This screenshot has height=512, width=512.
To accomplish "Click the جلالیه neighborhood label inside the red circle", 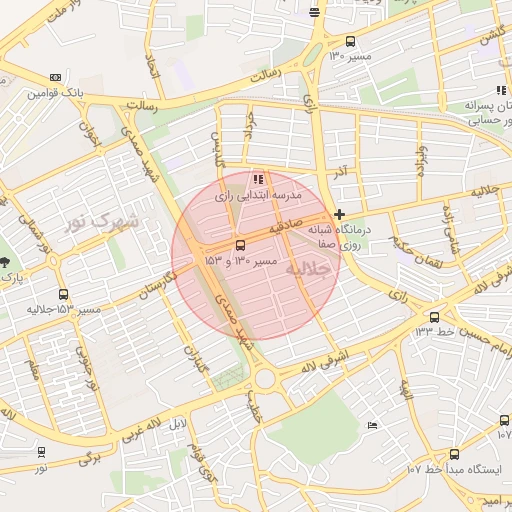I will (x=309, y=269).
